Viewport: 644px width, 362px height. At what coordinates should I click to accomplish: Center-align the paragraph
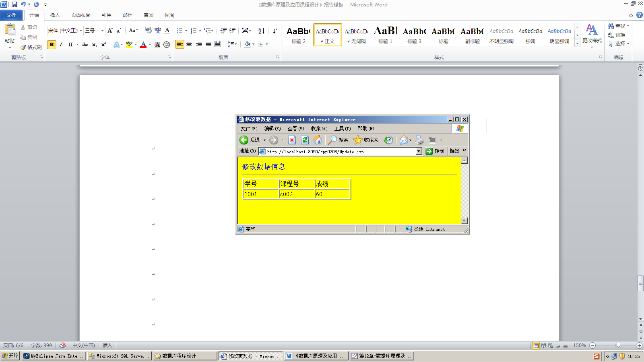coord(189,44)
